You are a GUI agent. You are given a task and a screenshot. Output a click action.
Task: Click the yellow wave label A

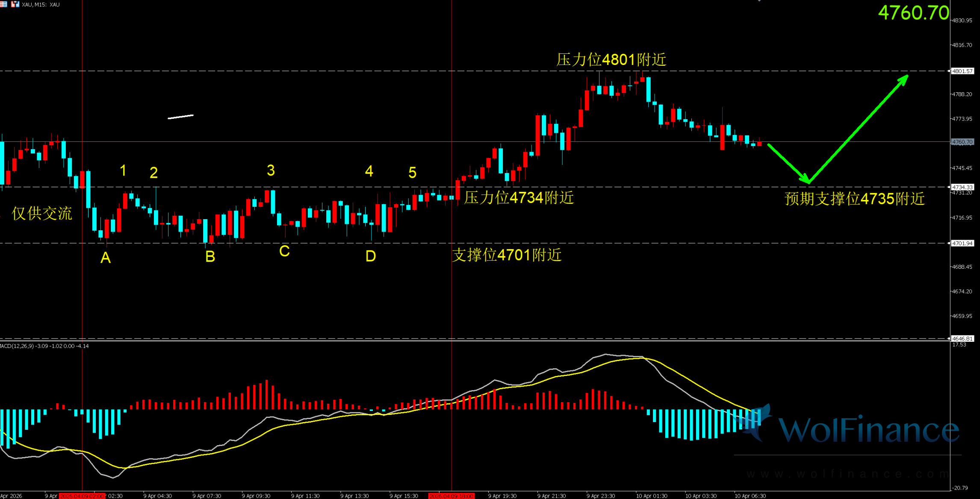click(106, 258)
